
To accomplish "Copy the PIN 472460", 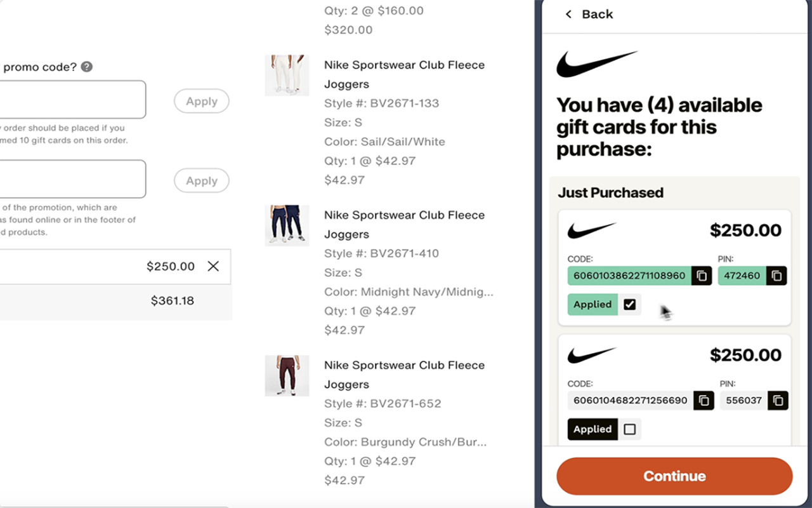I will tap(776, 276).
